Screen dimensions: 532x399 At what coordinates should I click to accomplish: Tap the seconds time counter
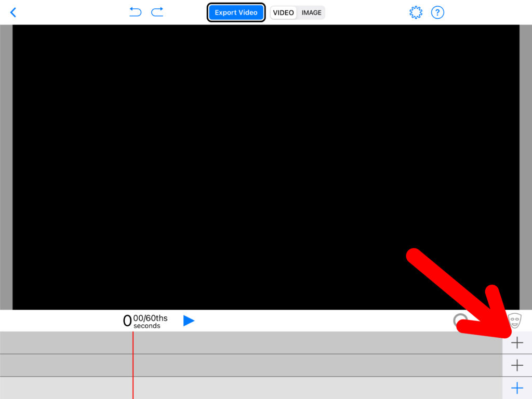point(145,321)
